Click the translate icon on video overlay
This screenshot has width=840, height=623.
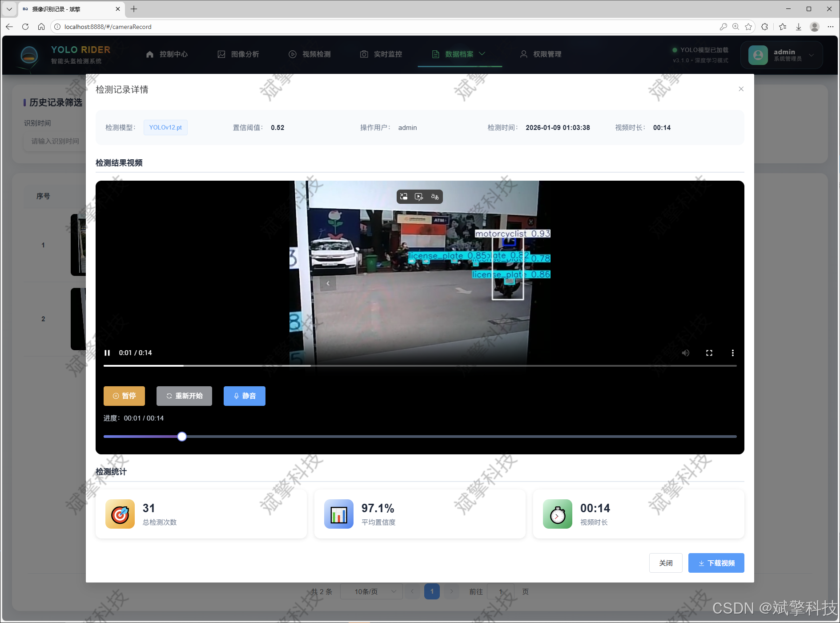pos(434,197)
